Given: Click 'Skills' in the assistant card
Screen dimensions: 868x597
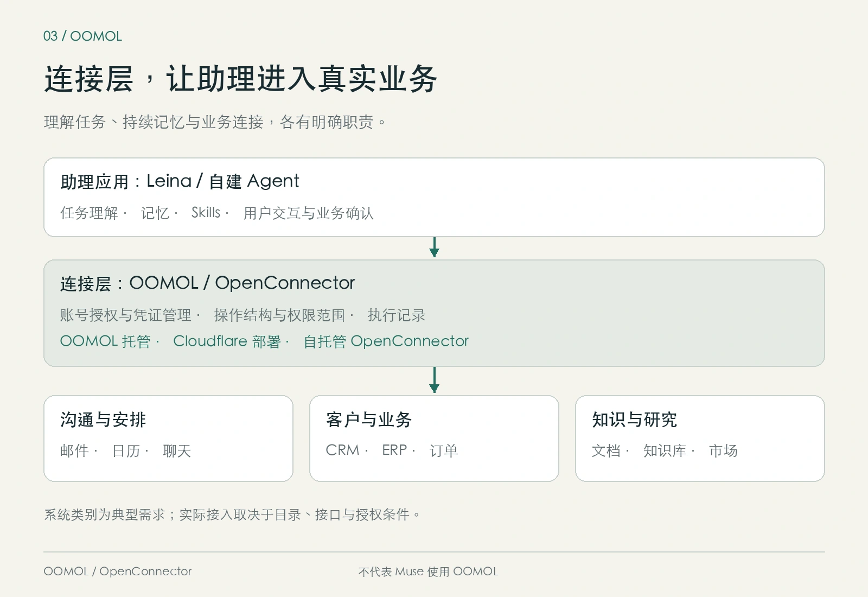Looking at the screenshot, I should [x=206, y=212].
